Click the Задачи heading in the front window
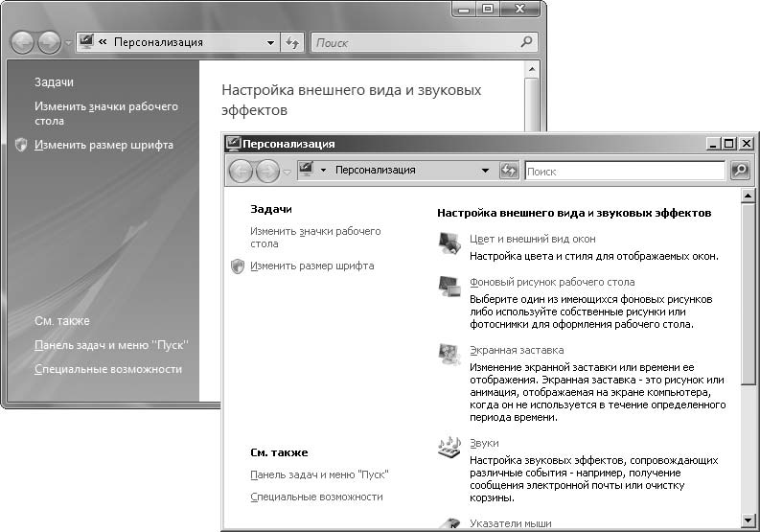760x532 pixels. (270, 209)
